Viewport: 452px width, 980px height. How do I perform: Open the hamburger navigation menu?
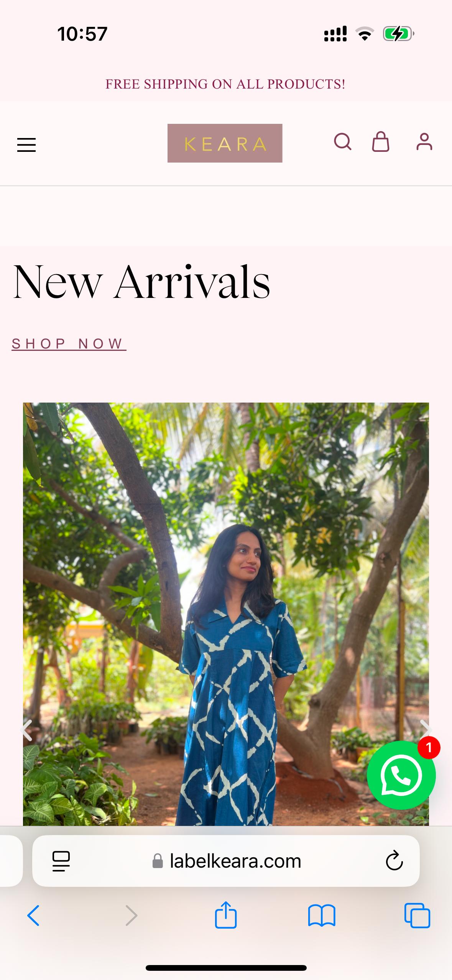pyautogui.click(x=26, y=145)
